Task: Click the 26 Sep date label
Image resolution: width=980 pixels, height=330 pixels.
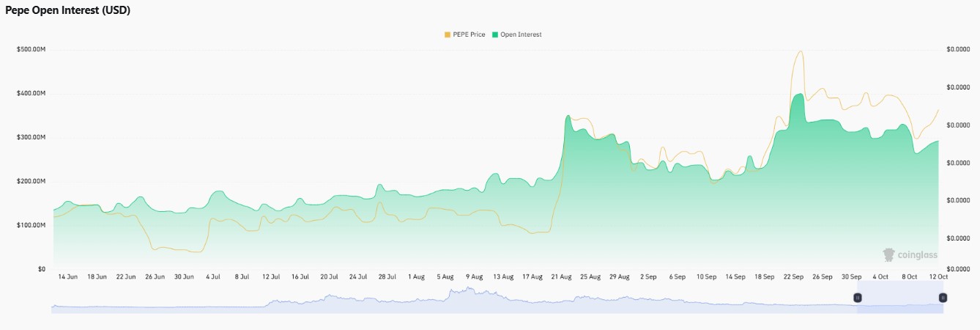Action: tap(823, 276)
